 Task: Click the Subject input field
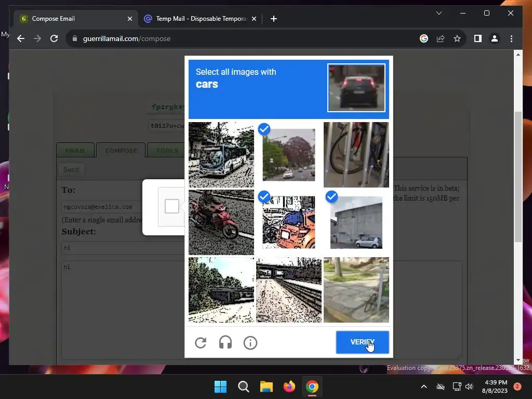pyautogui.click(x=123, y=248)
